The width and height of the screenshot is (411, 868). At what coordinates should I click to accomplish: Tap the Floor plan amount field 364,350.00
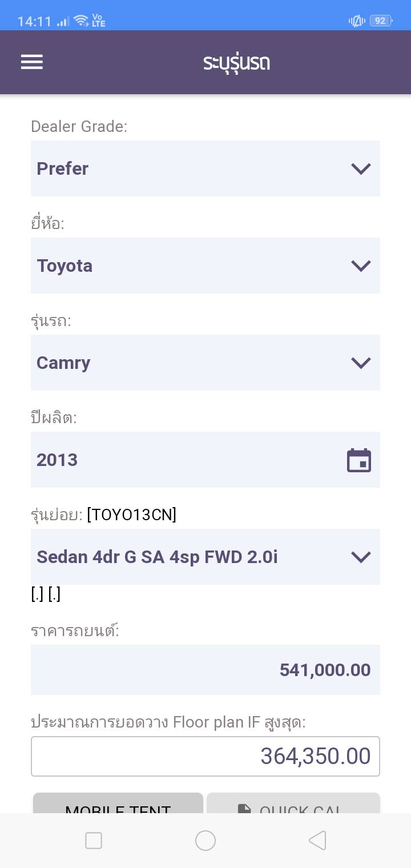coord(205,756)
